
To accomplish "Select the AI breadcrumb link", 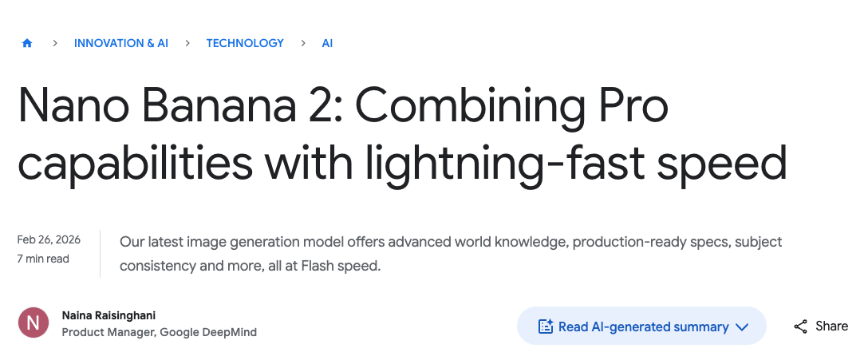I will click(x=327, y=43).
